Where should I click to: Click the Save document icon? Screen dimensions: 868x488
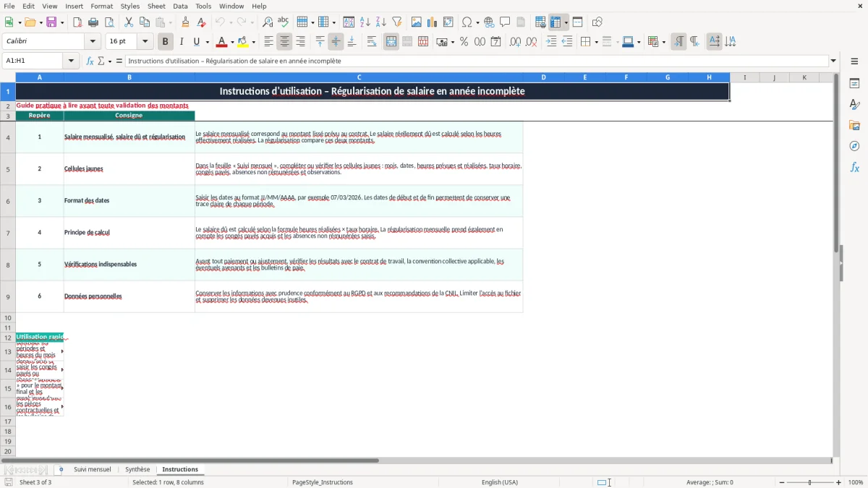53,22
